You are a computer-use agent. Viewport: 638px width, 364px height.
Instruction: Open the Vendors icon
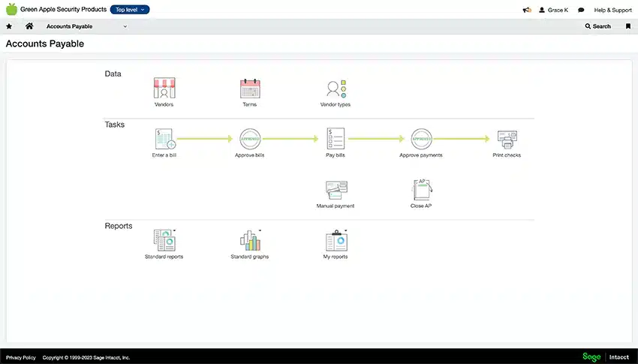click(164, 88)
